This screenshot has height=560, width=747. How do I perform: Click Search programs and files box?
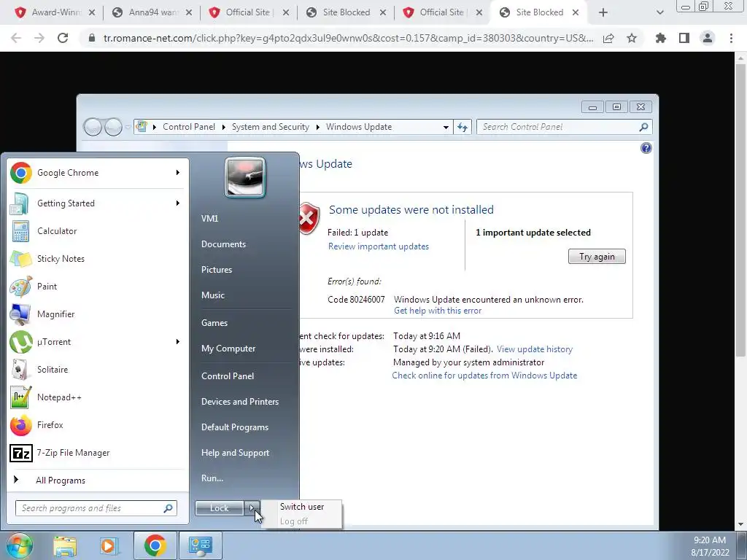(x=96, y=508)
